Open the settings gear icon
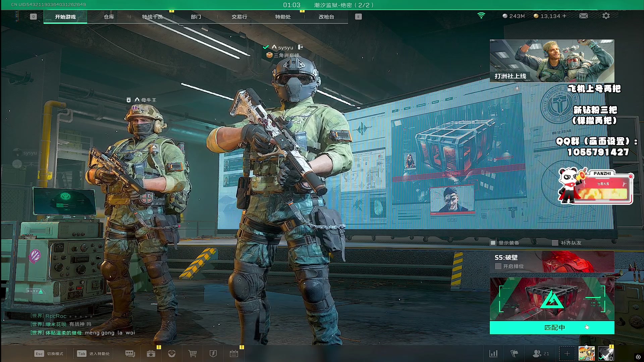The width and height of the screenshot is (644, 362). coord(606,16)
